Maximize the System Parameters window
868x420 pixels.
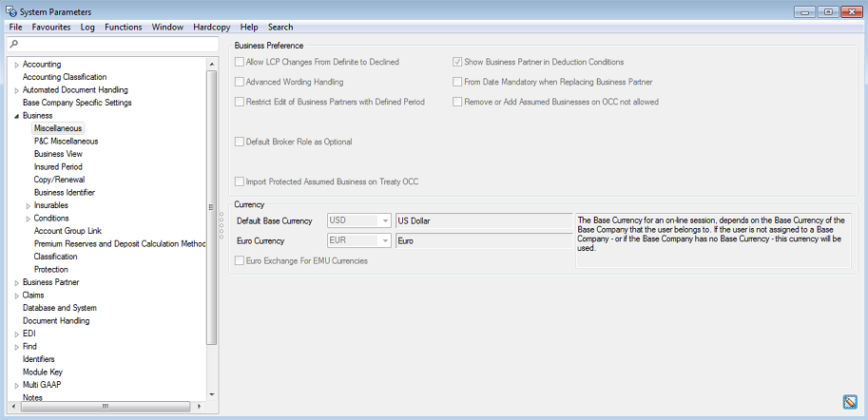828,11
